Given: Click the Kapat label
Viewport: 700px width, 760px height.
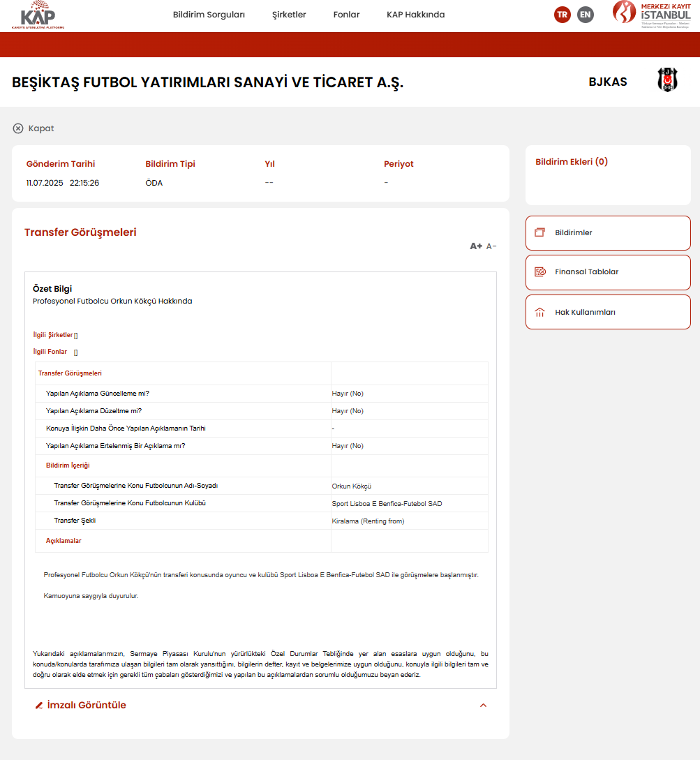Looking at the screenshot, I should tap(41, 128).
